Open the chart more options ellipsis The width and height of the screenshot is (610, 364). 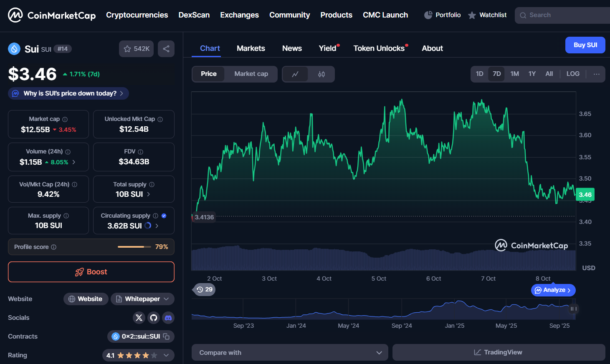[596, 74]
